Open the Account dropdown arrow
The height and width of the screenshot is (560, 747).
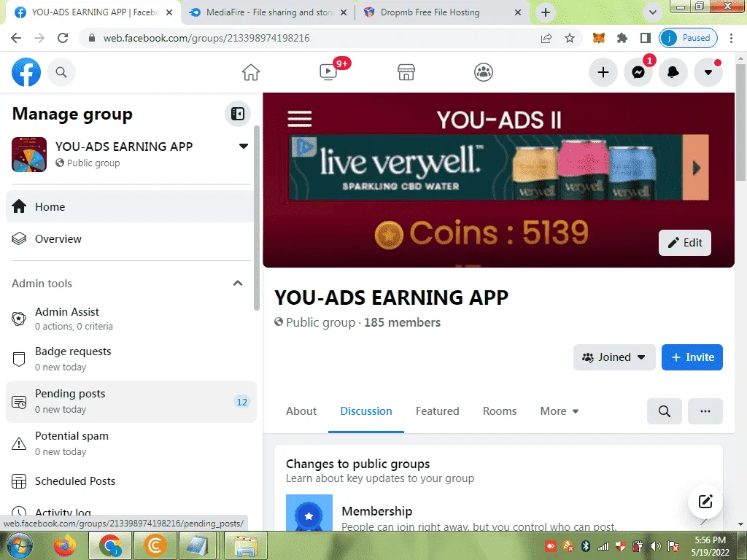(x=708, y=72)
